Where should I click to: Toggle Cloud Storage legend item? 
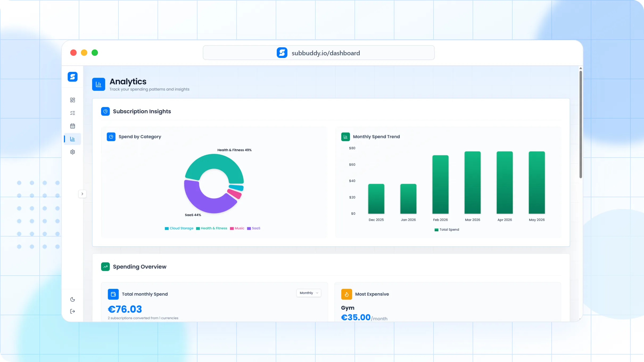point(179,228)
